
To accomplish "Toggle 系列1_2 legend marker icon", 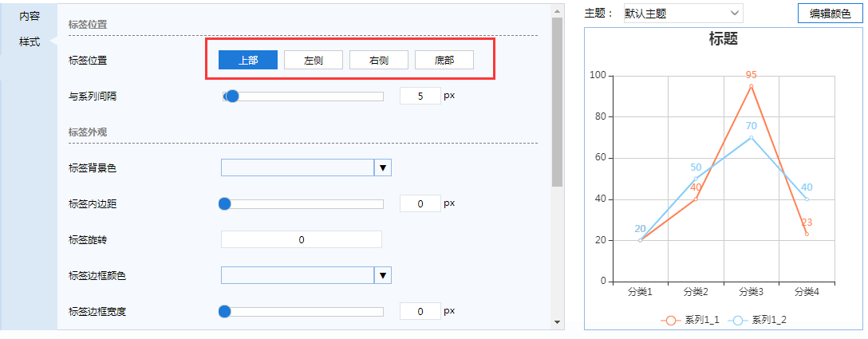I will 738,321.
